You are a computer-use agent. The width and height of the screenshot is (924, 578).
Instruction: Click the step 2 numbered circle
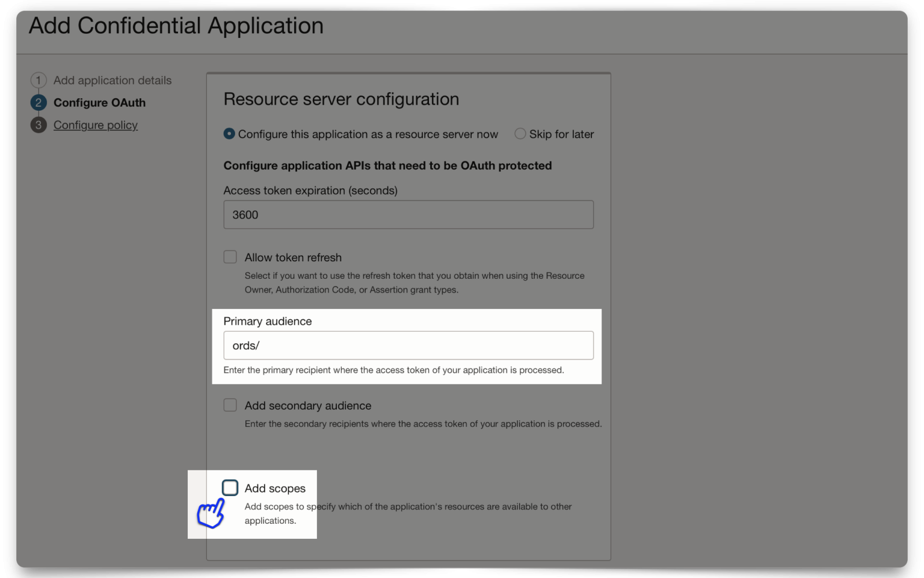[x=38, y=102]
